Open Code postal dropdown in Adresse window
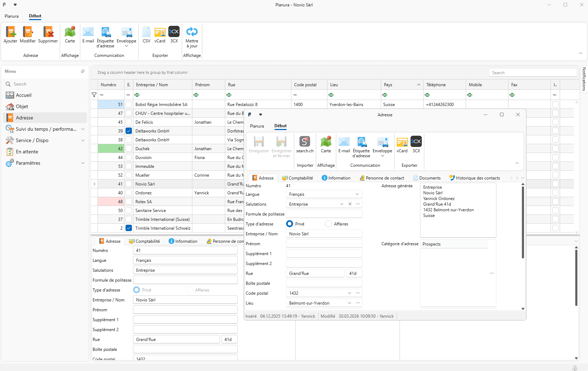The height and width of the screenshot is (371, 588). (x=349, y=293)
